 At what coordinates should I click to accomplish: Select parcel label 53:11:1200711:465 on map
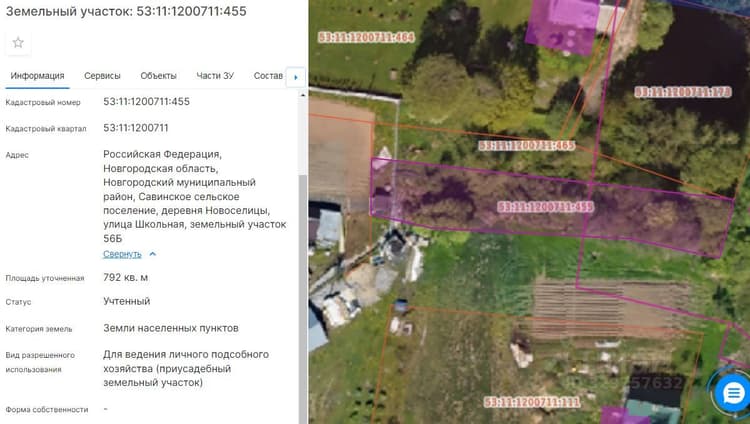pos(527,145)
